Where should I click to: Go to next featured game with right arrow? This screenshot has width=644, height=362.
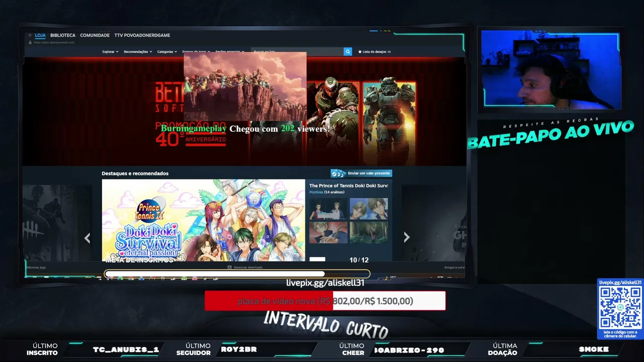[407, 237]
